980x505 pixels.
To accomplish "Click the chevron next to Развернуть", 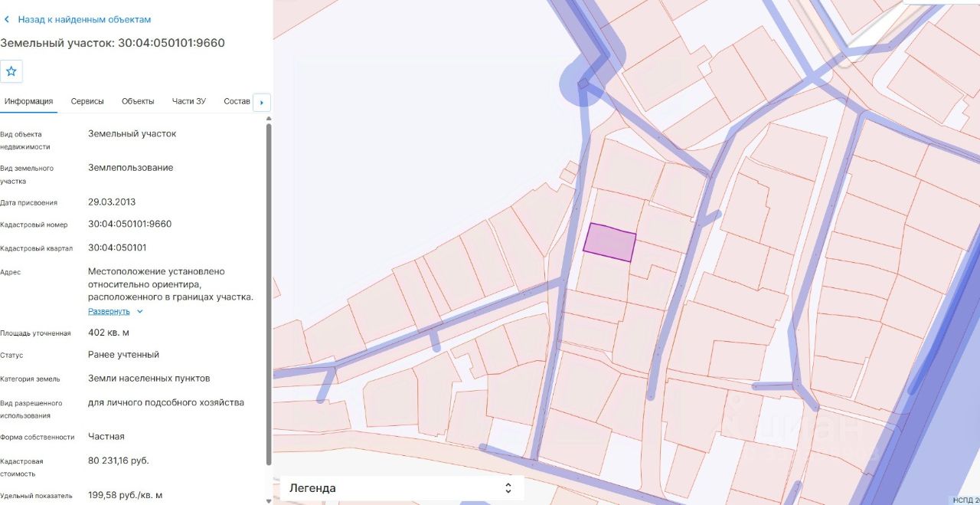I will (140, 312).
